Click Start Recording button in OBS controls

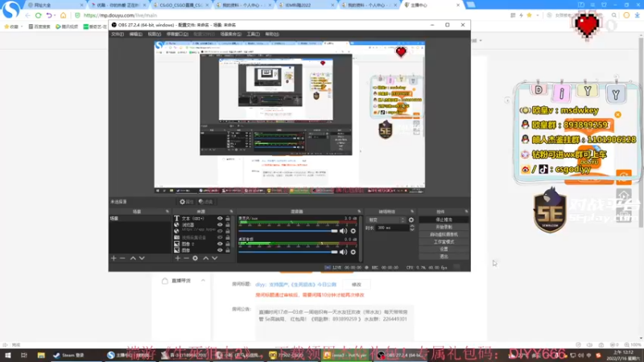coord(444,227)
